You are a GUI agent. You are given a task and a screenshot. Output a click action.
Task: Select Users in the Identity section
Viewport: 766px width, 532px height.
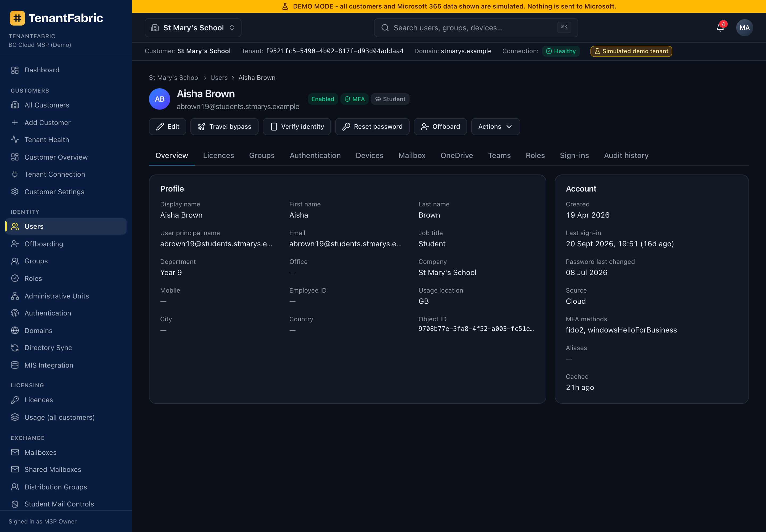tap(66, 226)
